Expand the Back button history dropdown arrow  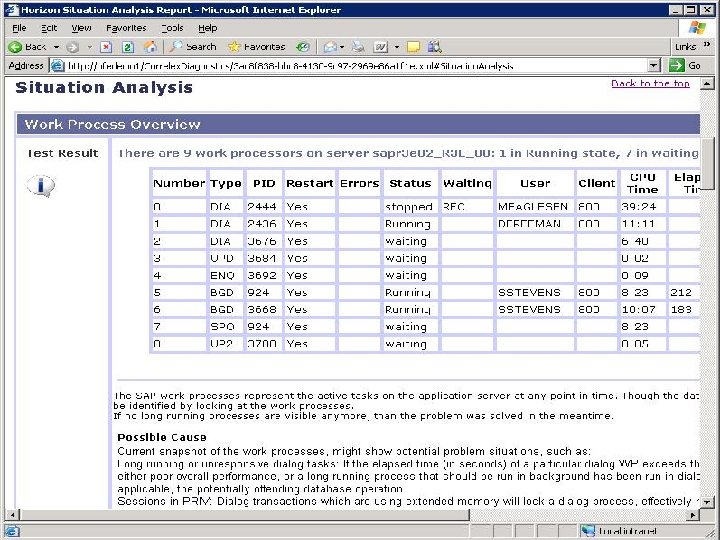56,47
